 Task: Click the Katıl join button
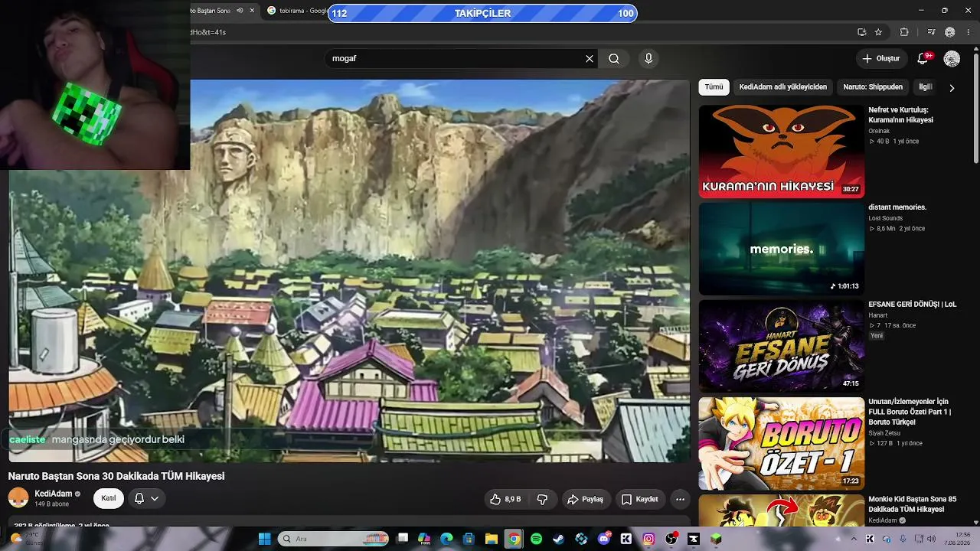pyautogui.click(x=109, y=498)
